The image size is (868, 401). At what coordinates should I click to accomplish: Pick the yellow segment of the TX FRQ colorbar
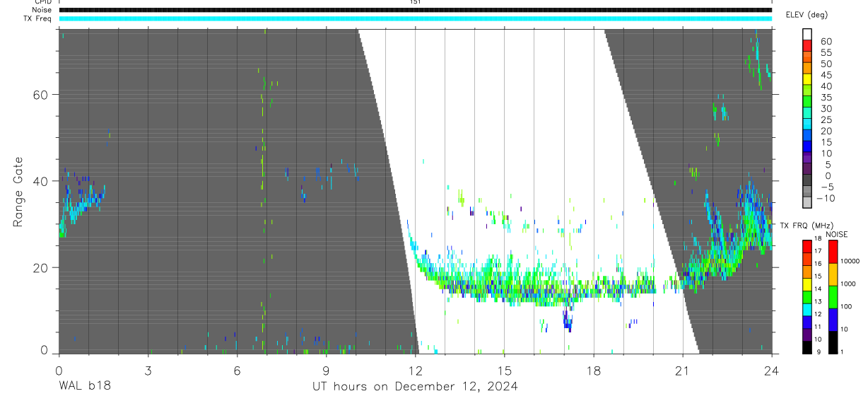click(x=807, y=283)
